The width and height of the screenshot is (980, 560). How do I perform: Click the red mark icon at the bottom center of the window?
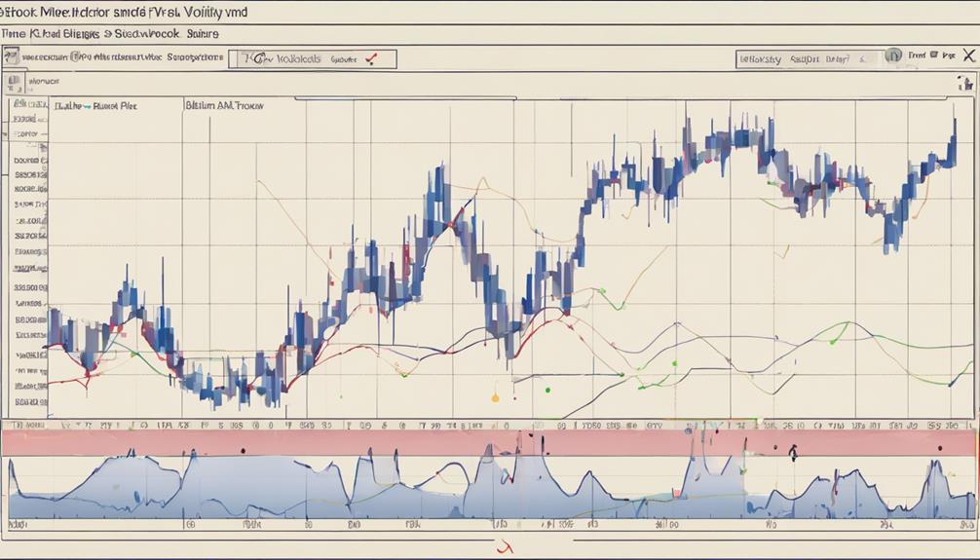tap(504, 547)
